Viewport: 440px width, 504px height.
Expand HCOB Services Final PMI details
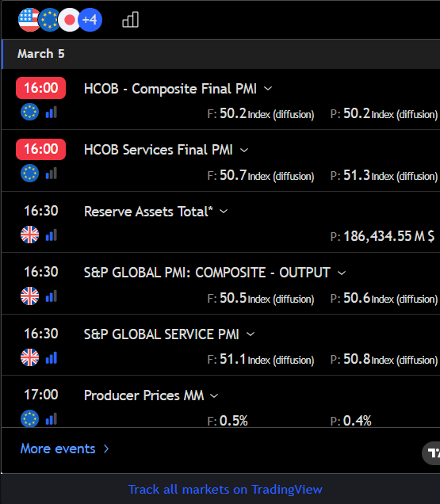244,150
